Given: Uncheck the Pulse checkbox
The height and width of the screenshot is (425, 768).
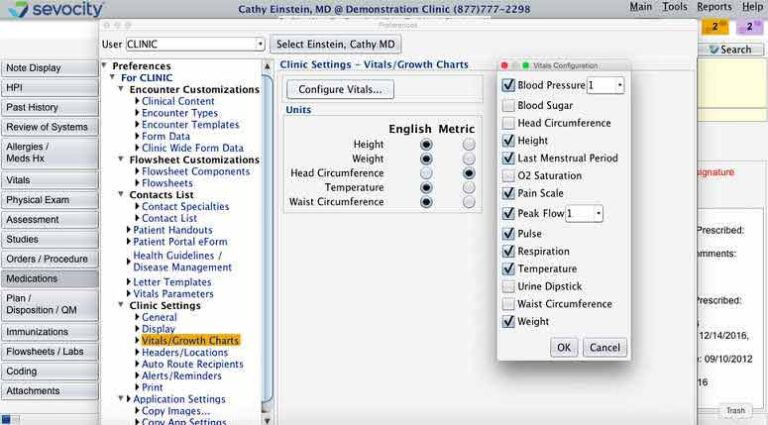Looking at the screenshot, I should coord(508,234).
